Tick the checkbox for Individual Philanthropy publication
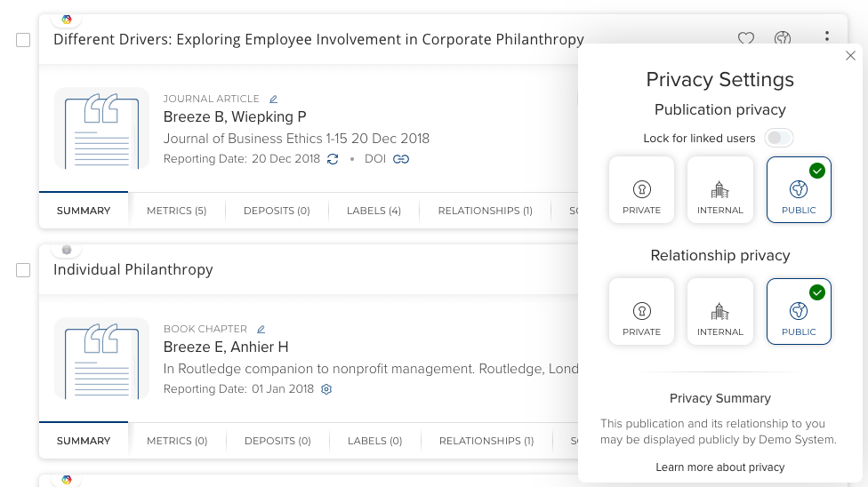This screenshot has height=487, width=868. [x=23, y=270]
